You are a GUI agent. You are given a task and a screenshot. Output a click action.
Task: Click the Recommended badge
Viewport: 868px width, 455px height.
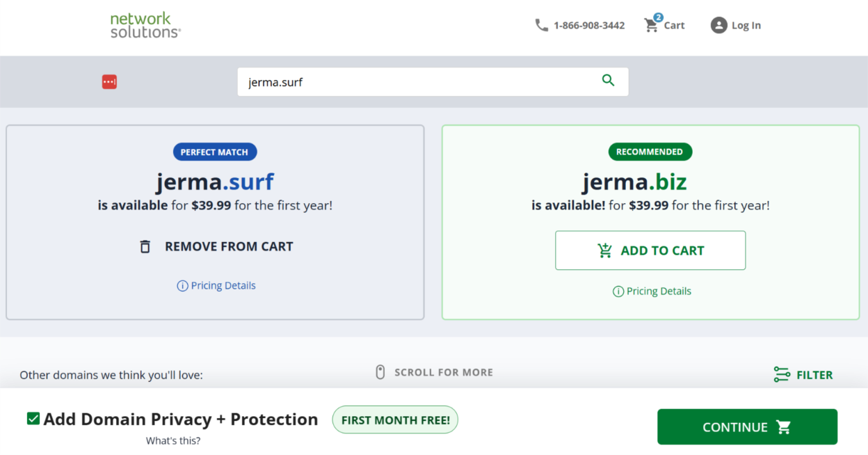tap(650, 152)
